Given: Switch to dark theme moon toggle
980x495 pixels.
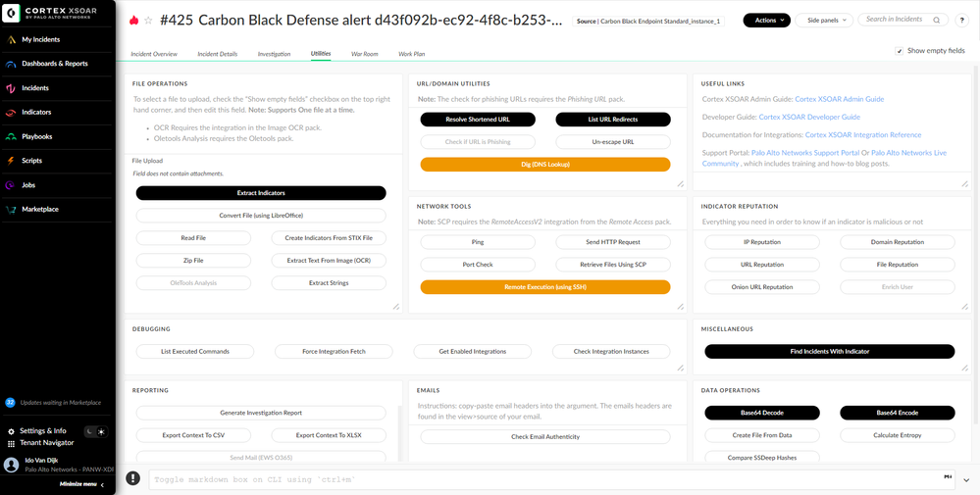Looking at the screenshot, I should [x=88, y=431].
